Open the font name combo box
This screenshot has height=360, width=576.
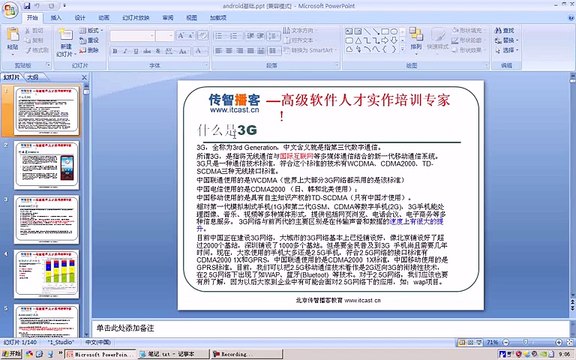[132, 36]
